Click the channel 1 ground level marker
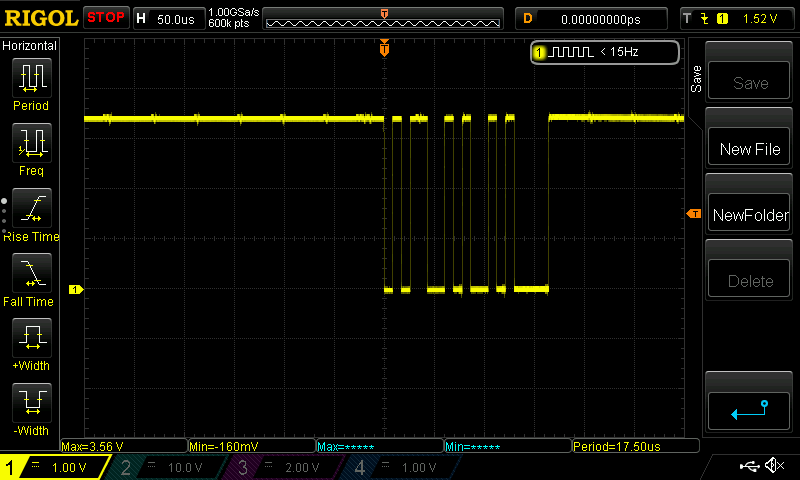Screen dimensions: 800x480 [x=76, y=289]
